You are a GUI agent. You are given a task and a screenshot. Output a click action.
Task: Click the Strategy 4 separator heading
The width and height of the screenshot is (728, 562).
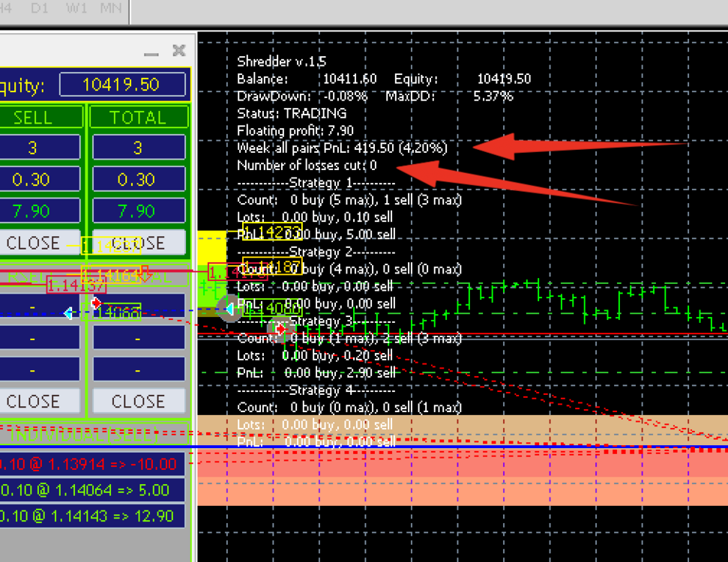pyautogui.click(x=316, y=390)
